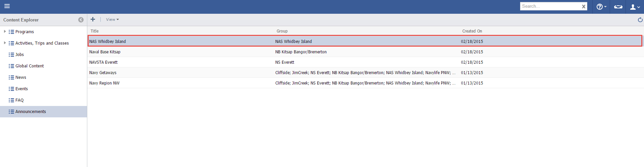Viewport: 644px width, 167px height.
Task: Sort by the Created On column
Action: [472, 31]
